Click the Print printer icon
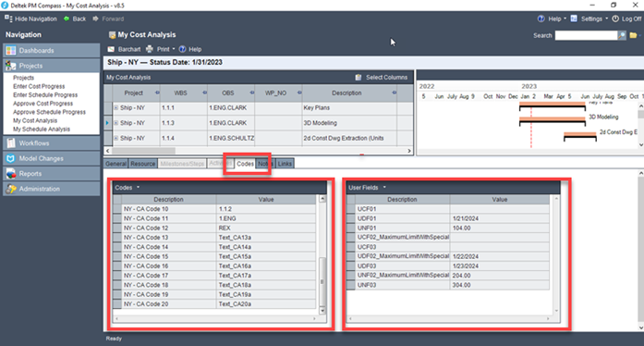Viewport: 644px width, 346px height. click(x=150, y=49)
